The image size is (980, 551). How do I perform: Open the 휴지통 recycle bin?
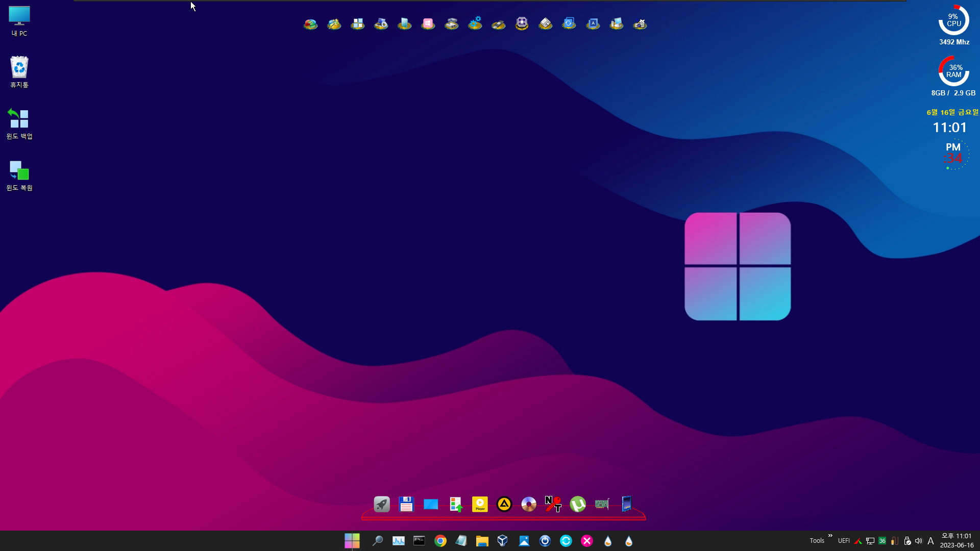coord(19,72)
